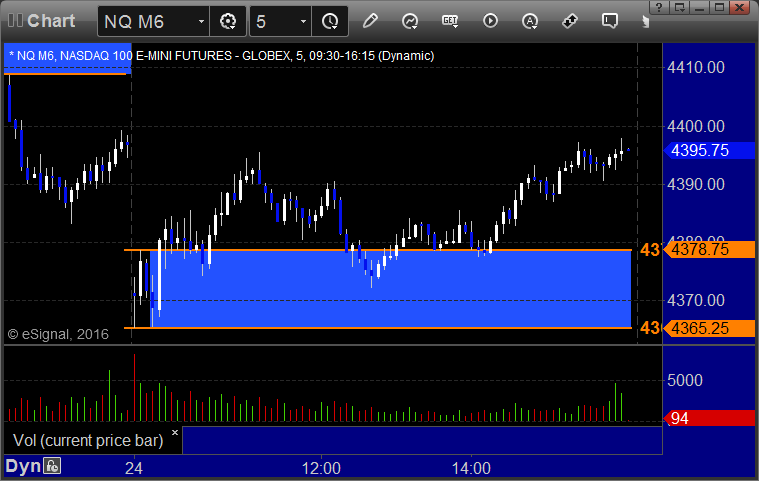This screenshot has height=481, width=759.
Task: Click the 24 date label on time axis
Action: click(x=134, y=468)
